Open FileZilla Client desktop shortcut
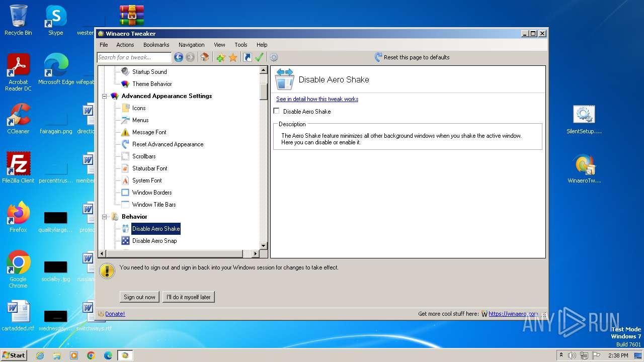The width and height of the screenshot is (644, 362). 18,168
